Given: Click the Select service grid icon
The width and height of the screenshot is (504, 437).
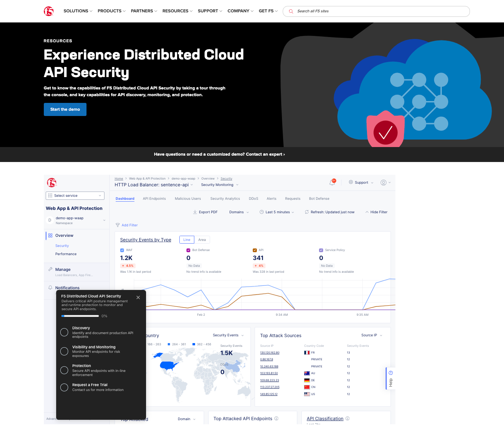Looking at the screenshot, I should coord(50,196).
